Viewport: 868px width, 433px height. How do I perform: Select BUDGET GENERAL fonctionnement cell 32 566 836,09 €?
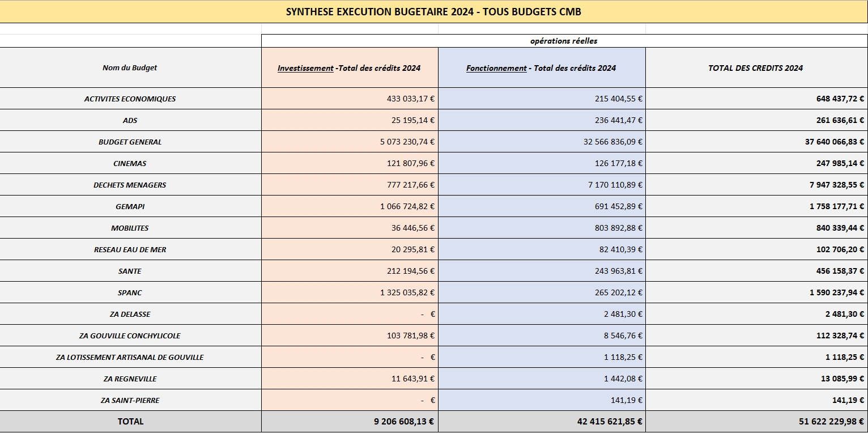point(612,142)
